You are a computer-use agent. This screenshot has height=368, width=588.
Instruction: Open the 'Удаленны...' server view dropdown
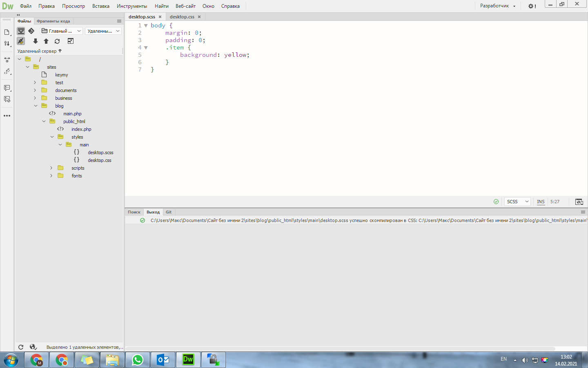coord(103,31)
